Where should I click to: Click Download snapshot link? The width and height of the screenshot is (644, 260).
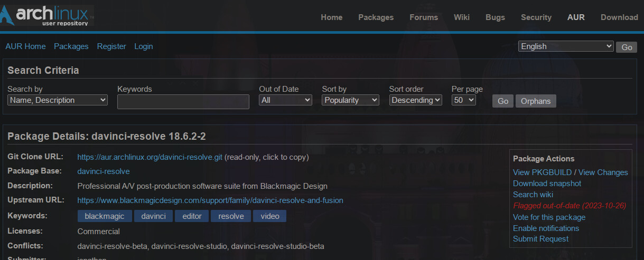(x=547, y=184)
